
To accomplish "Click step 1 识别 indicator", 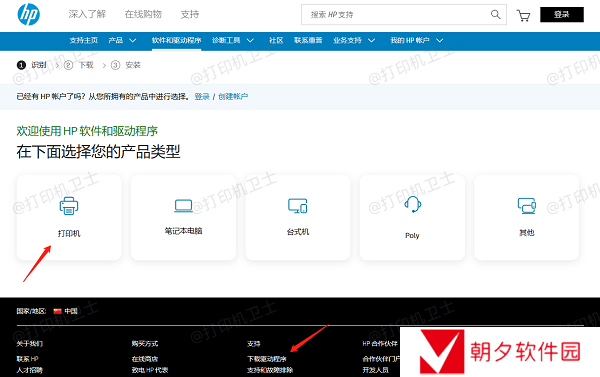I will point(31,65).
